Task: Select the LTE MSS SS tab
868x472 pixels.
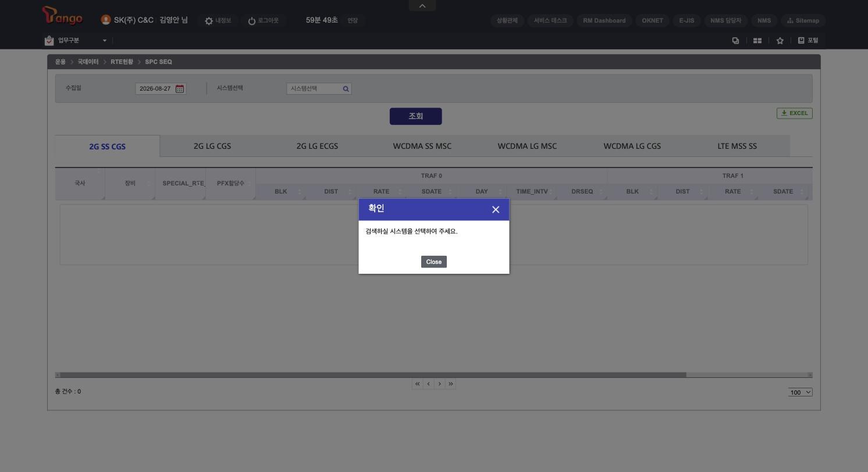Action: tap(737, 146)
